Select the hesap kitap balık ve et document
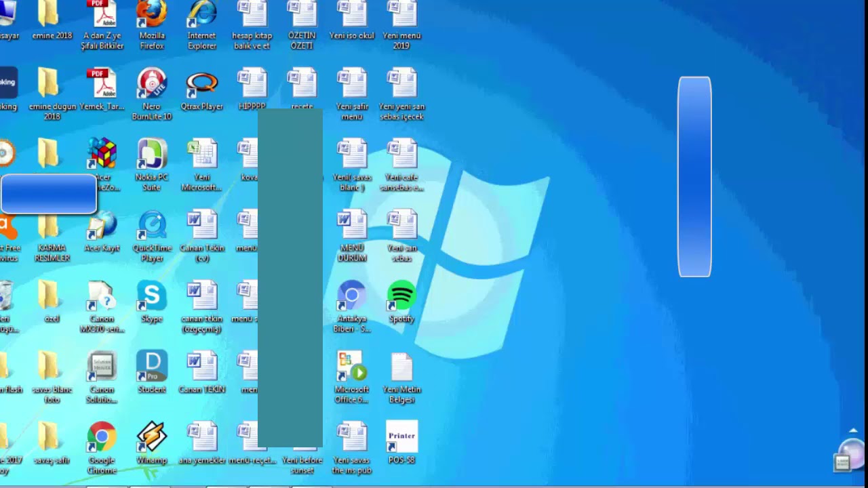 click(252, 25)
